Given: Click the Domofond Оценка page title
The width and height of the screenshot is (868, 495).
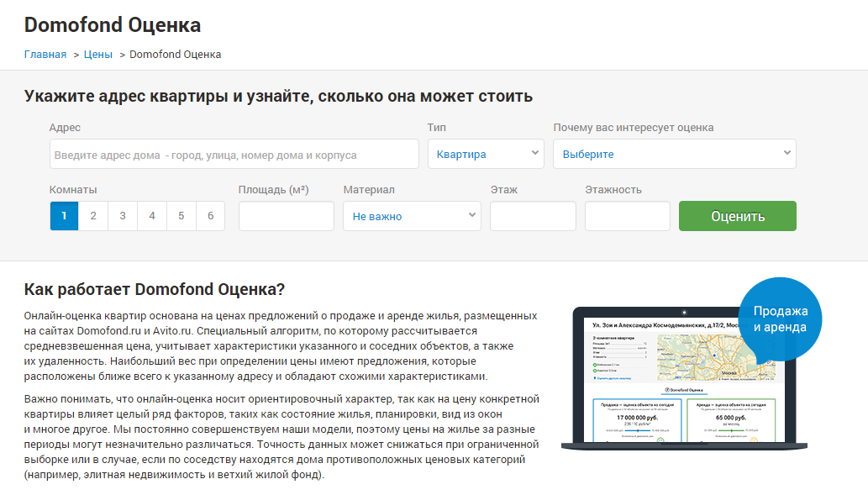Looking at the screenshot, I should pos(113,25).
